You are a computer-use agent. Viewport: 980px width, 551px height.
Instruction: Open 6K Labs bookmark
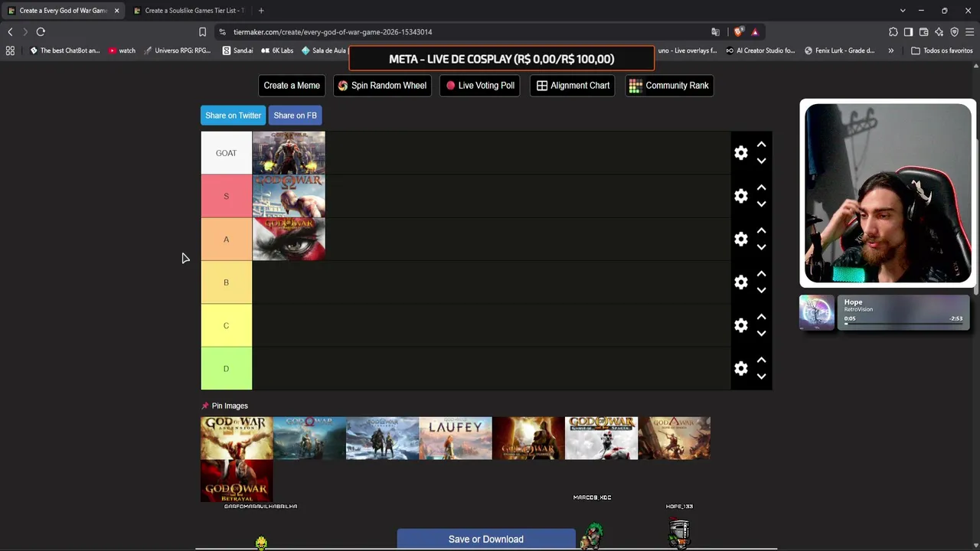[277, 51]
